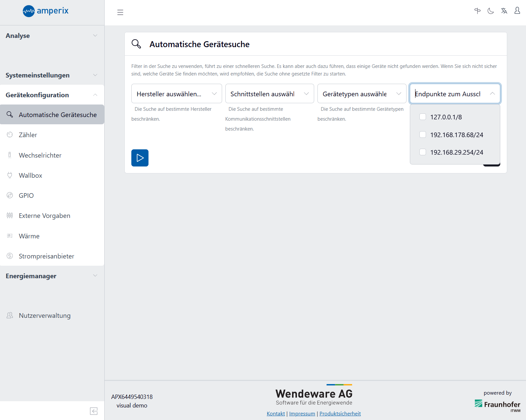526x420 pixels.
Task: Start device search with play button
Action: coord(140,158)
